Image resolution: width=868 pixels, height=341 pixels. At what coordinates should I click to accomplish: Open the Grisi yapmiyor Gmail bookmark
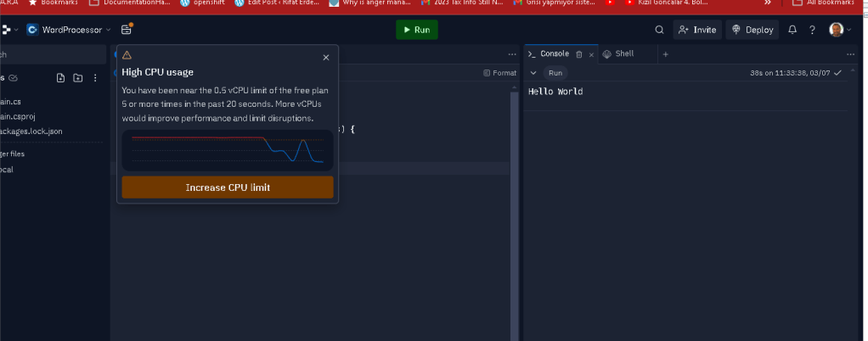point(554,3)
